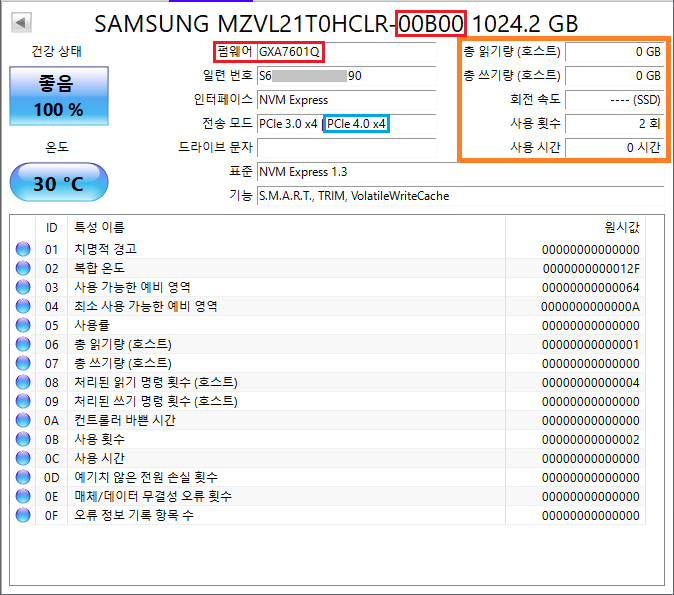Click the transfer mode field PCIe 3.0 x4
Viewport: 674px width, 595px height.
coord(346,124)
